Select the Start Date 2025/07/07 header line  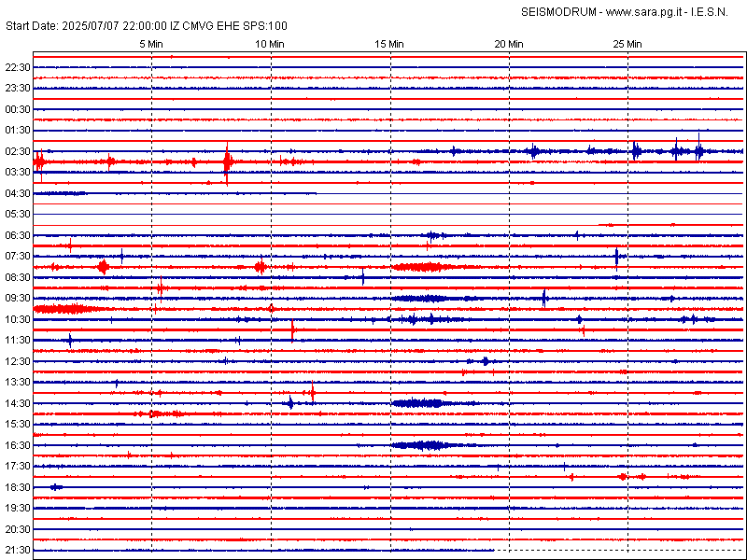pos(147,26)
